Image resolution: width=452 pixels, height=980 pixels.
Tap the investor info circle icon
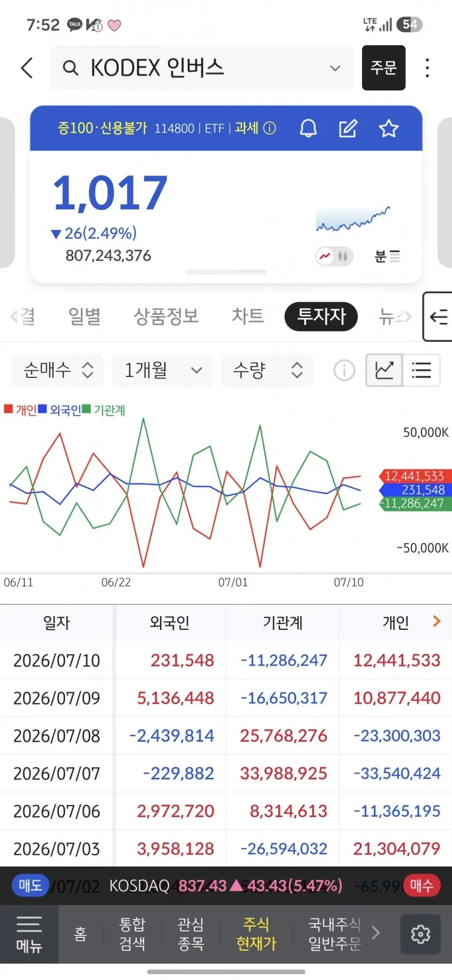[x=344, y=370]
